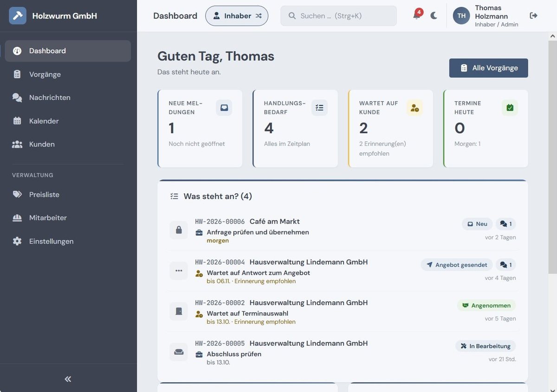Click the list icon beside Was steht an?
The height and width of the screenshot is (392, 557).
click(174, 196)
